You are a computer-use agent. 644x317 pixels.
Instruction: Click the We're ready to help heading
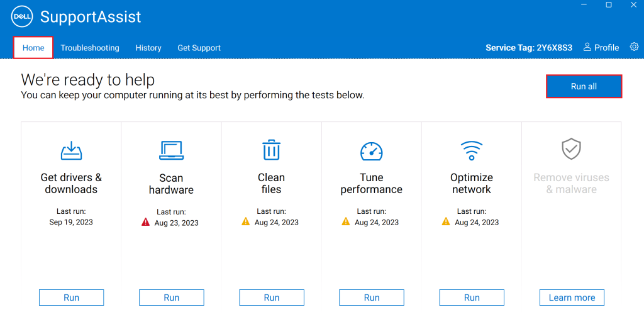[88, 80]
